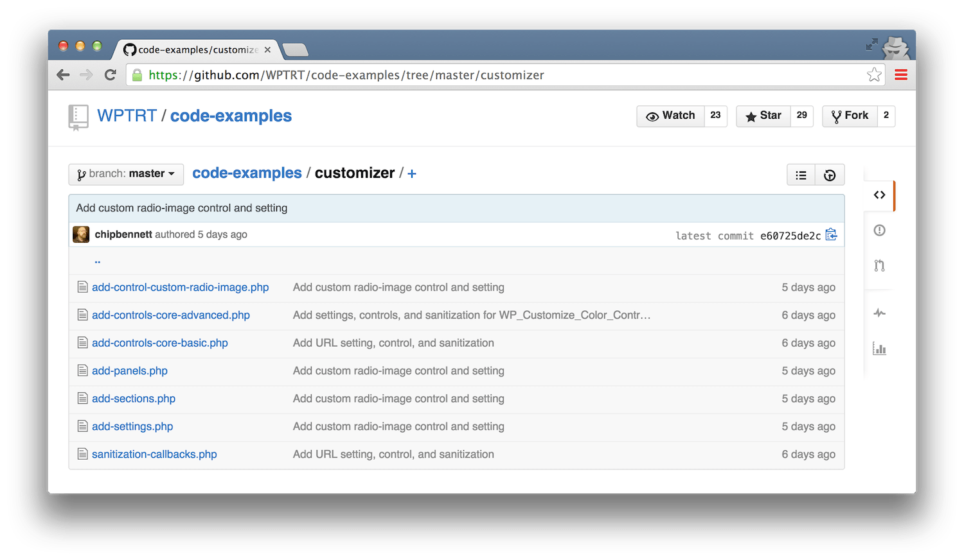Open add-control-custom-radio-image.php
Screen dimensions: 964x560
tap(180, 287)
